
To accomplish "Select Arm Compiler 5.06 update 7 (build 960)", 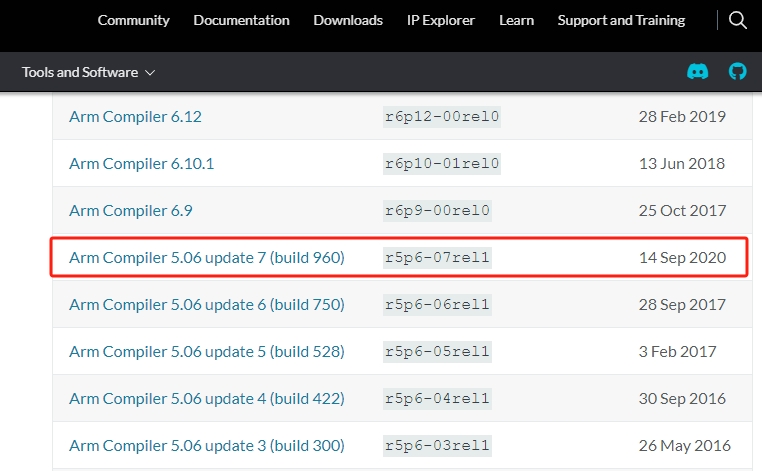I will (x=206, y=257).
